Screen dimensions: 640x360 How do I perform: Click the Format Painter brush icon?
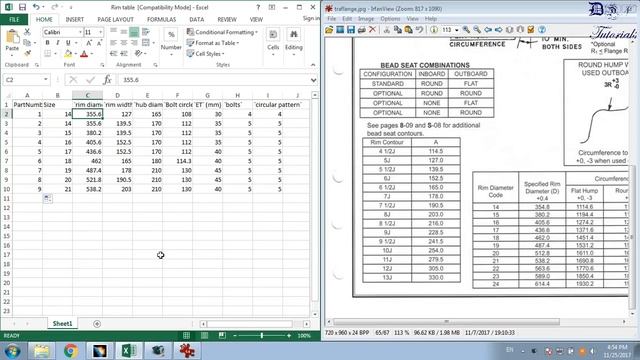(x=27, y=53)
